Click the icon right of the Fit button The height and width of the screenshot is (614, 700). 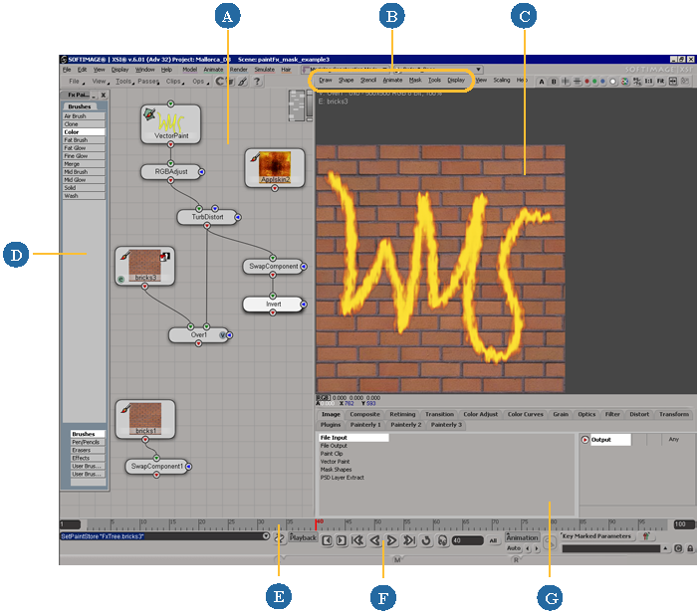click(673, 82)
